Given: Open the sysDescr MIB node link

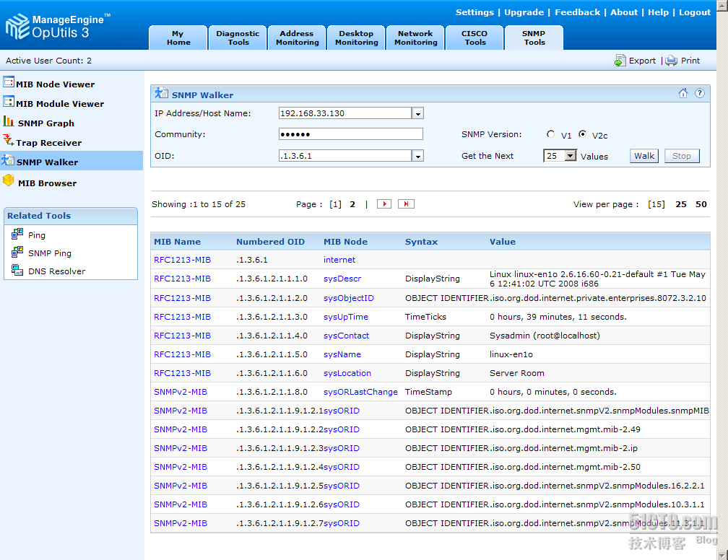Looking at the screenshot, I should (342, 279).
